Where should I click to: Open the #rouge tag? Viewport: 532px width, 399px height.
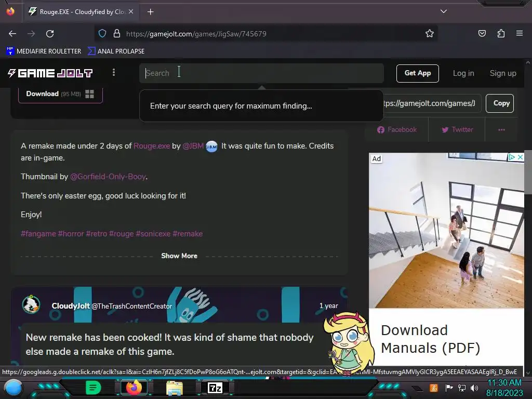[x=122, y=234]
